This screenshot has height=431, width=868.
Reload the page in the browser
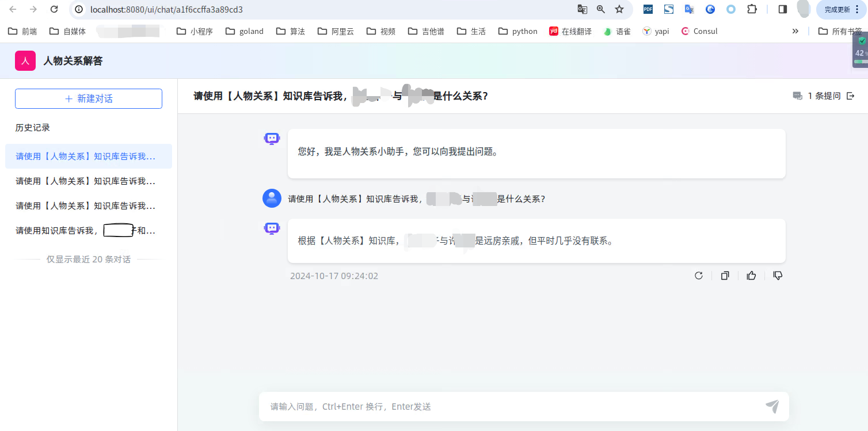click(54, 9)
